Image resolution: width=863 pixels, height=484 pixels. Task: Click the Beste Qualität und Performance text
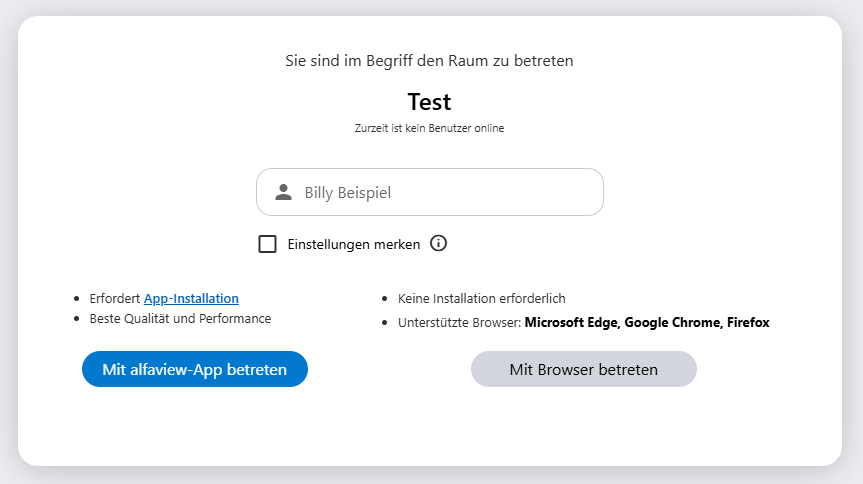click(180, 318)
